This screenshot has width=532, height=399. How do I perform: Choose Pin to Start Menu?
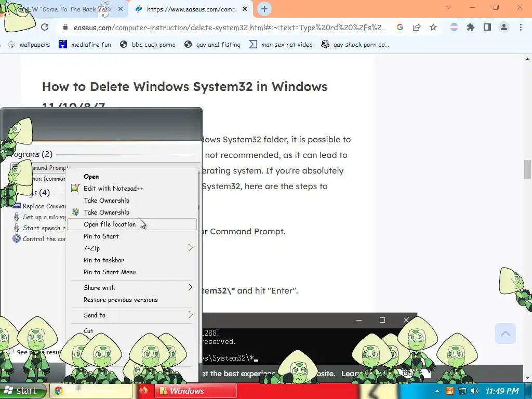(132, 272)
